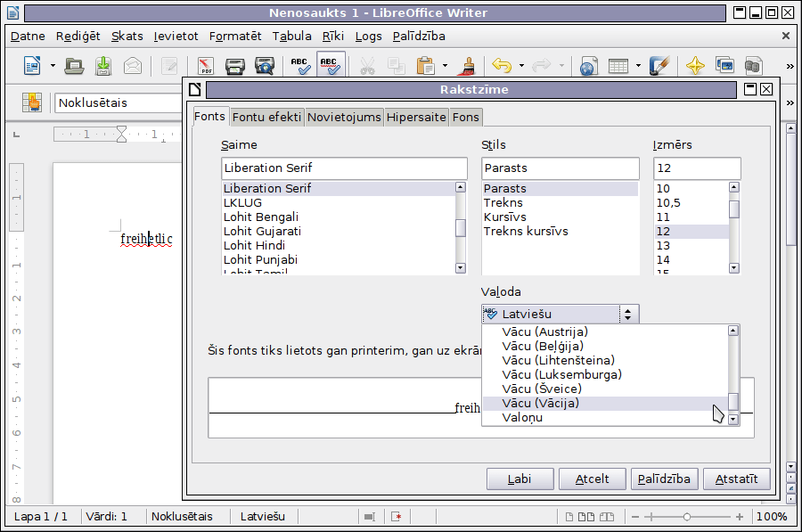
Task: Select Lohit Bengali in font list
Action: tap(338, 217)
